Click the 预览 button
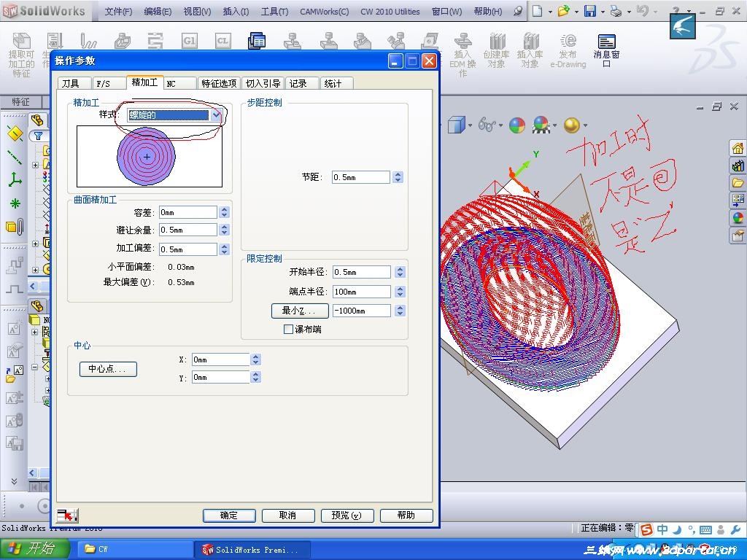 tap(347, 516)
